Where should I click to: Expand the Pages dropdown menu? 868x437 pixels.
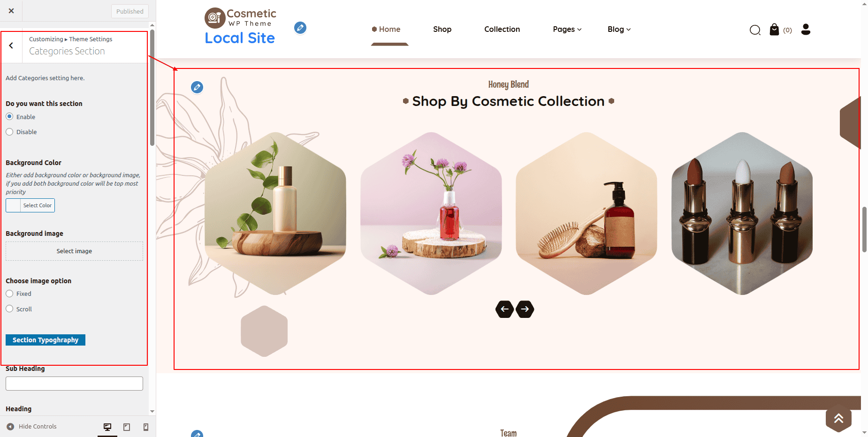pyautogui.click(x=567, y=29)
